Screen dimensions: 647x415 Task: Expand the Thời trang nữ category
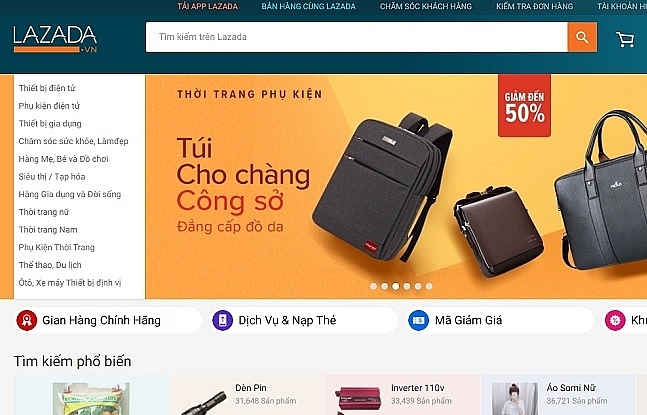coord(44,212)
